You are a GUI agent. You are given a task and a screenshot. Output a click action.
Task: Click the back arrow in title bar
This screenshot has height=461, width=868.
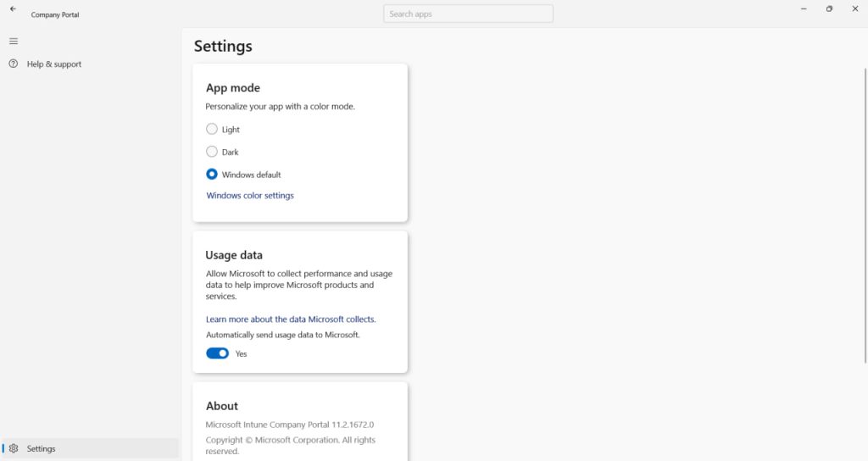coord(13,9)
